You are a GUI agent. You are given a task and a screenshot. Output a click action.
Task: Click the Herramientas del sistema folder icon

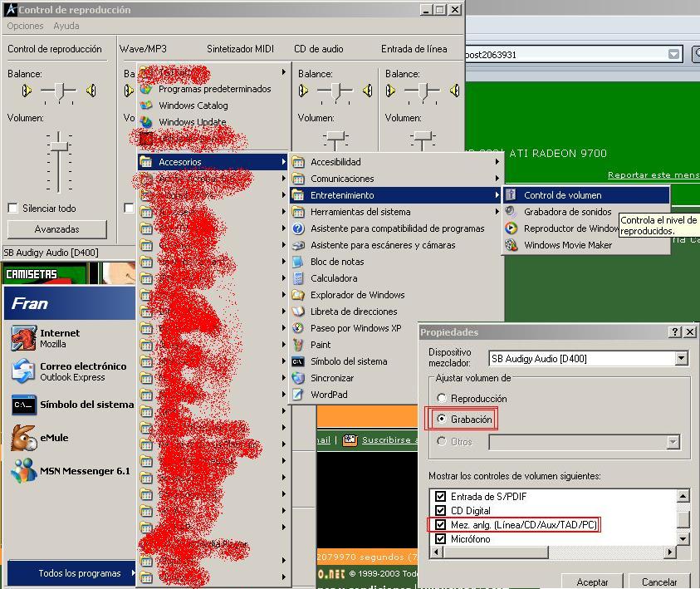[298, 212]
